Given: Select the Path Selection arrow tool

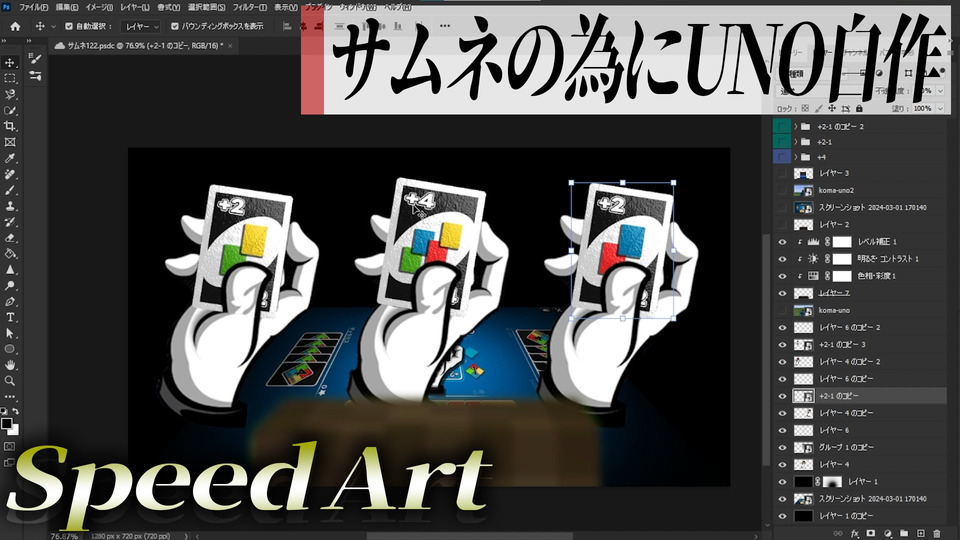Looking at the screenshot, I should click(x=10, y=333).
